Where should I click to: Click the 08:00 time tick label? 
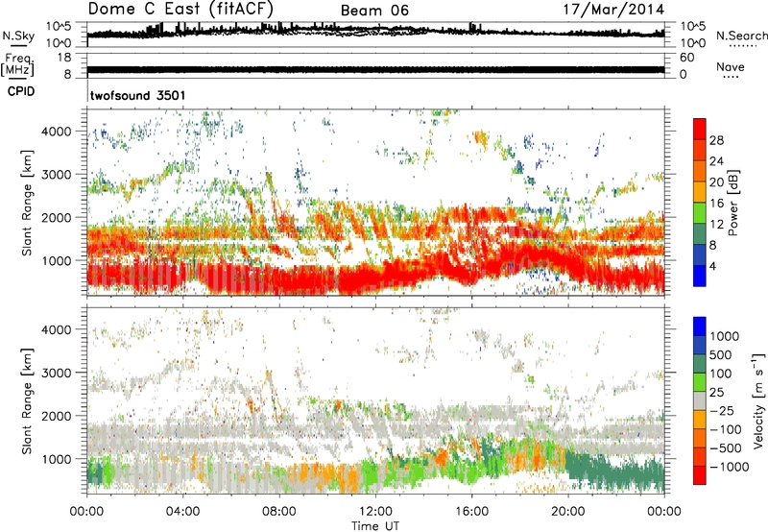[279, 512]
